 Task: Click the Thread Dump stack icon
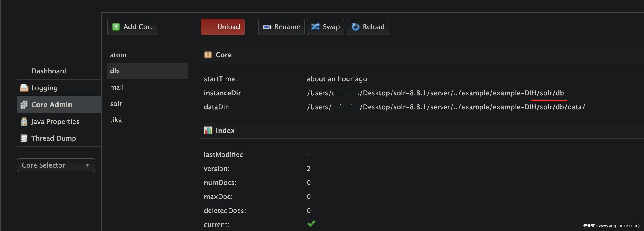coord(24,138)
